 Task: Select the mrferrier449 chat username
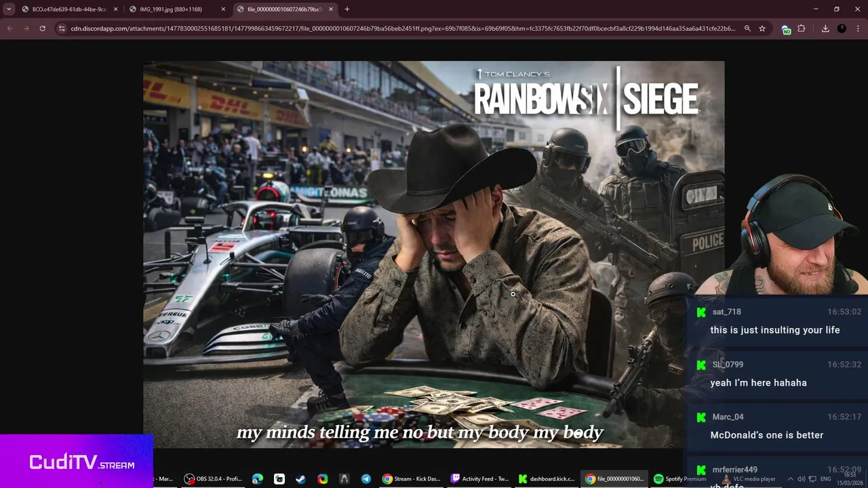point(734,469)
